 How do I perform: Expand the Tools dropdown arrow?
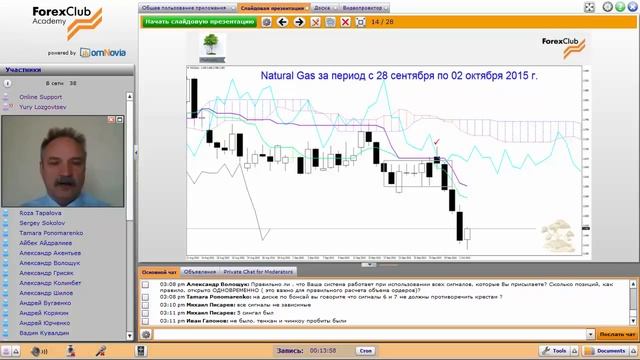tap(574, 351)
